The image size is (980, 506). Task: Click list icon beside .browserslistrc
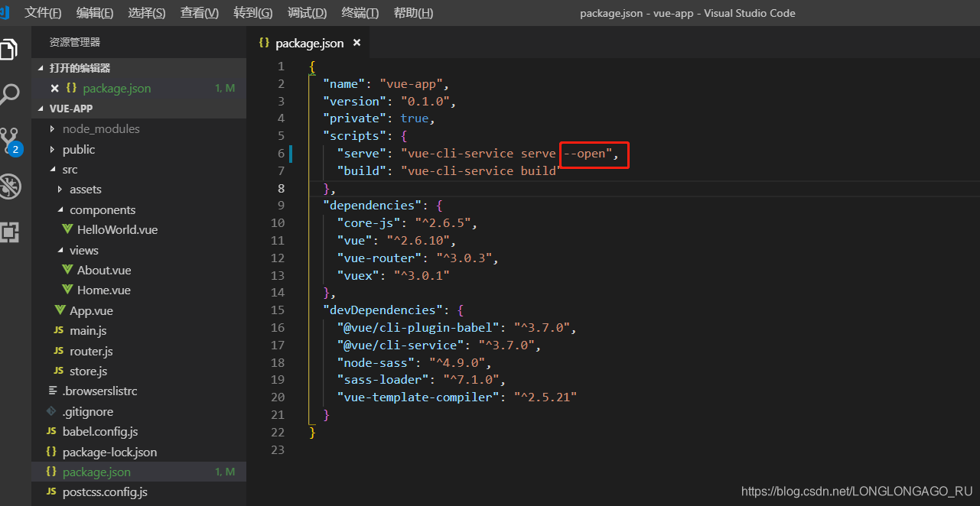pos(52,391)
